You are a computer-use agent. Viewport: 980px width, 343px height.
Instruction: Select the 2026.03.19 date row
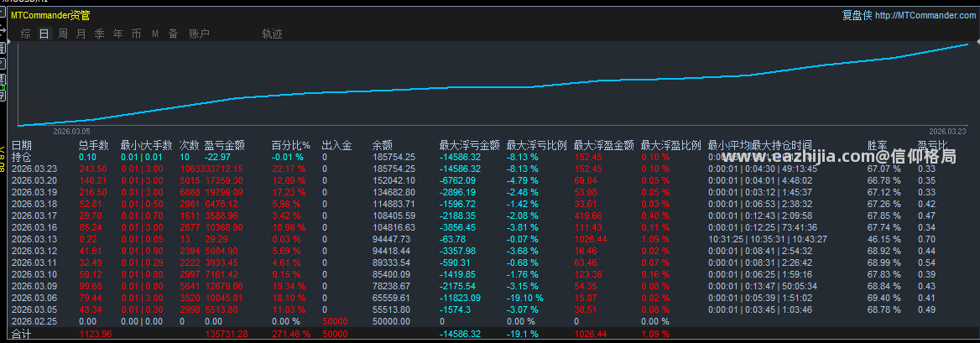click(34, 192)
